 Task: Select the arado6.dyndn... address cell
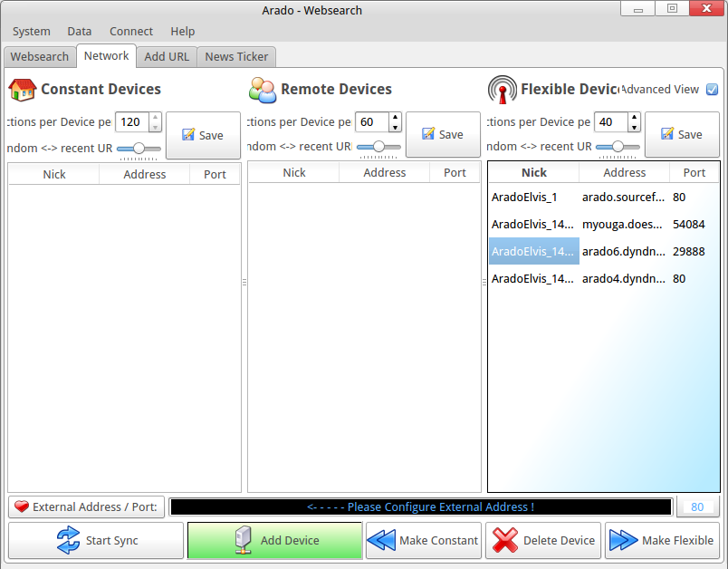click(624, 251)
